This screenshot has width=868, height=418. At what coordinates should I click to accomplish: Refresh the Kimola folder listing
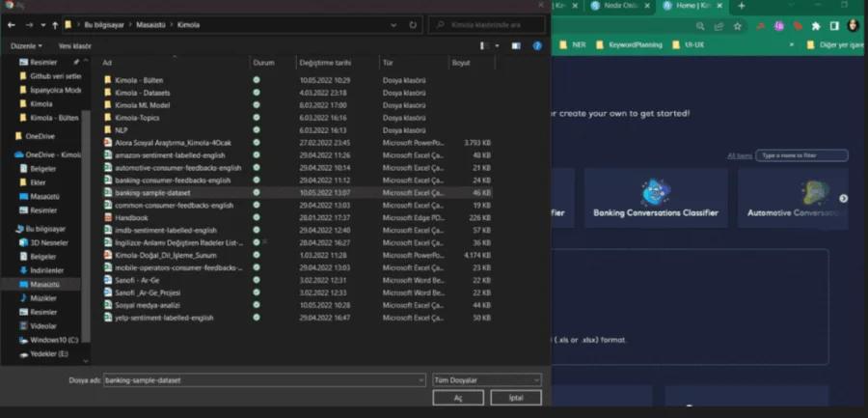(x=413, y=25)
